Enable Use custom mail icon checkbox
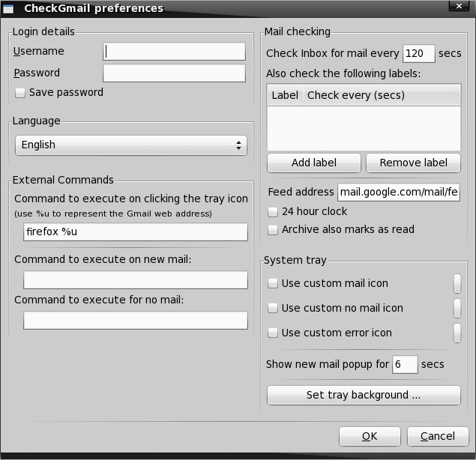Image resolution: width=476 pixels, height=460 pixels. pyautogui.click(x=274, y=284)
